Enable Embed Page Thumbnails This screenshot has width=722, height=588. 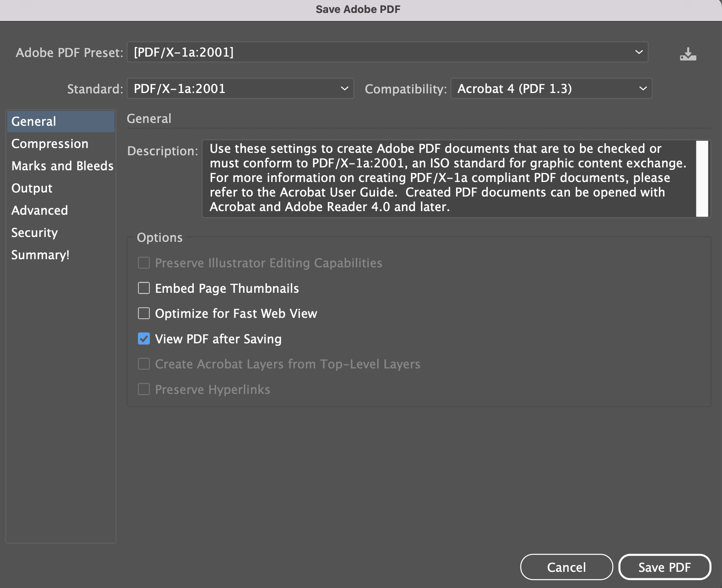coord(144,288)
